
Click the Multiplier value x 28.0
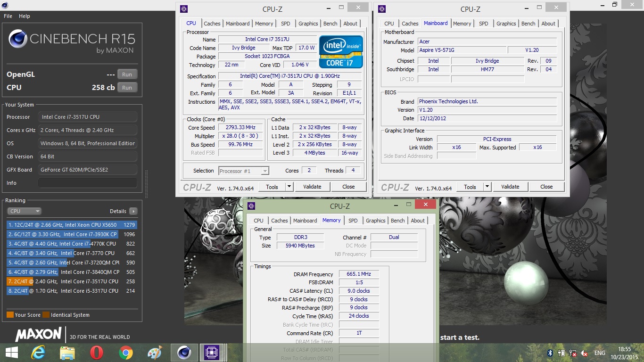240,136
